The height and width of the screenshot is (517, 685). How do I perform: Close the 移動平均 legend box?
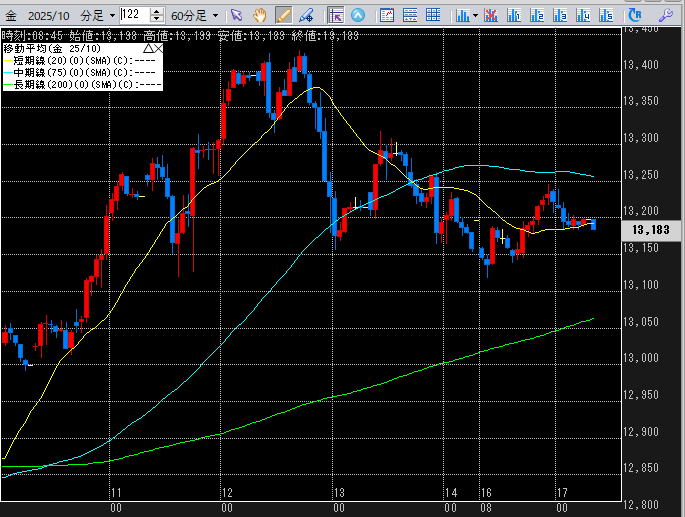tap(158, 48)
